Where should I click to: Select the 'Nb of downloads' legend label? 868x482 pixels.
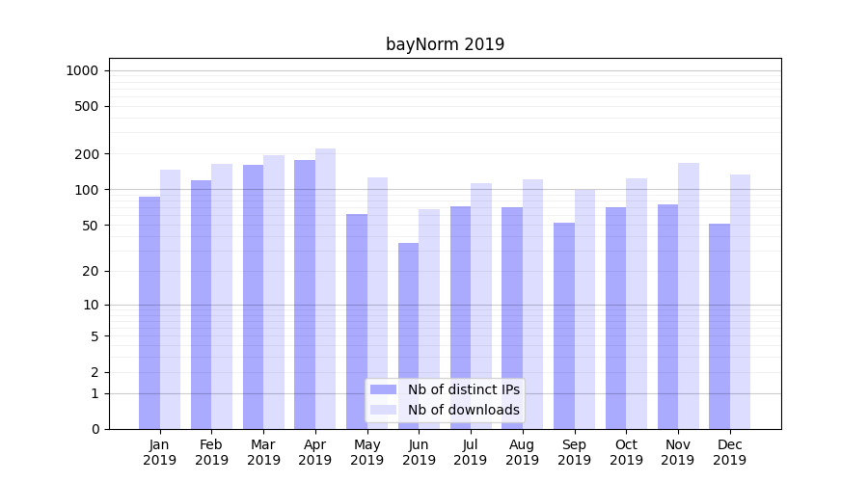[463, 410]
